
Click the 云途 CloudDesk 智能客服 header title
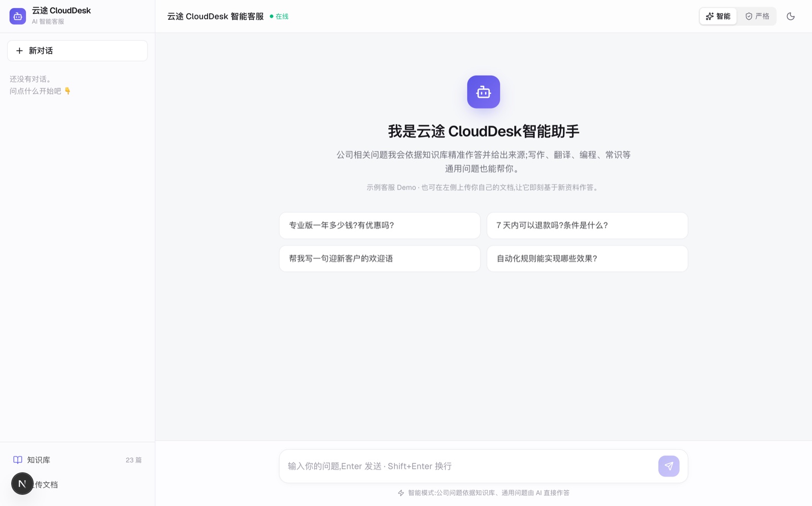[x=216, y=16]
